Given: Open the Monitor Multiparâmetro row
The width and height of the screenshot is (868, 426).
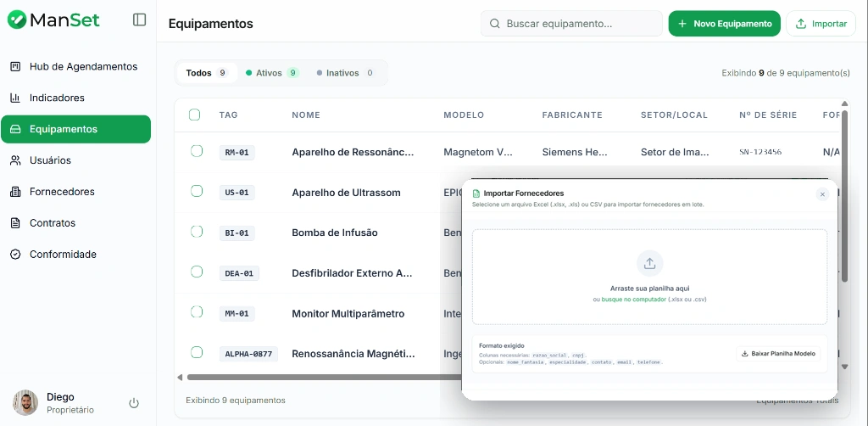Looking at the screenshot, I should pyautogui.click(x=348, y=313).
